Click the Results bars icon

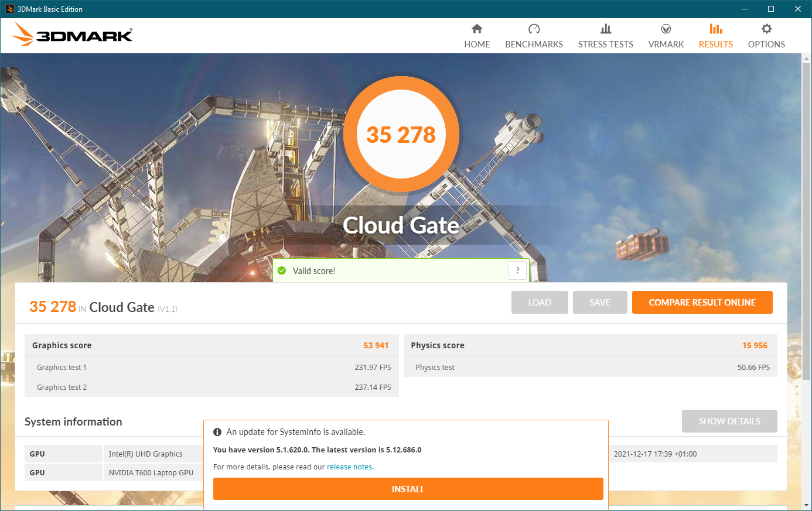click(716, 29)
